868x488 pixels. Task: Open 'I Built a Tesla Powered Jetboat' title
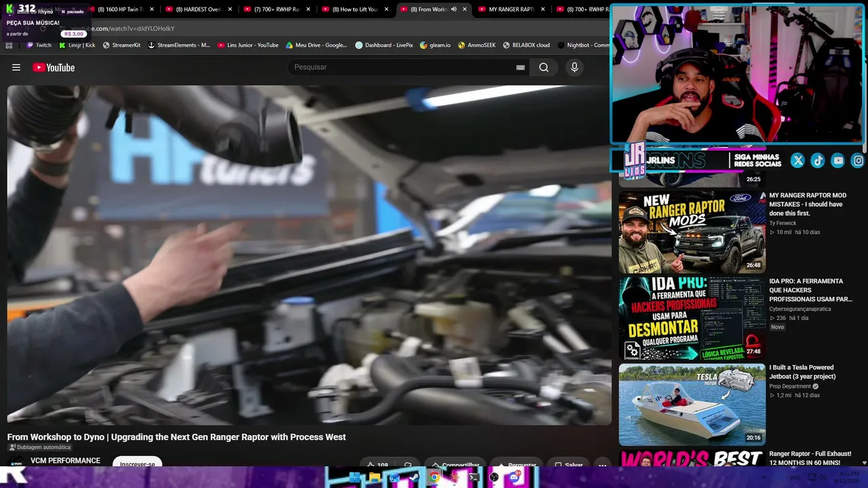(802, 372)
